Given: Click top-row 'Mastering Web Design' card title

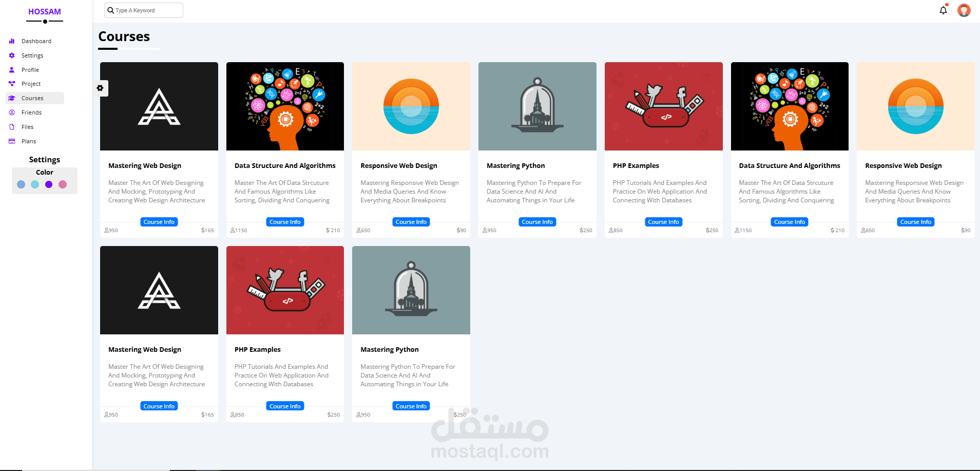Looking at the screenshot, I should pos(145,165).
